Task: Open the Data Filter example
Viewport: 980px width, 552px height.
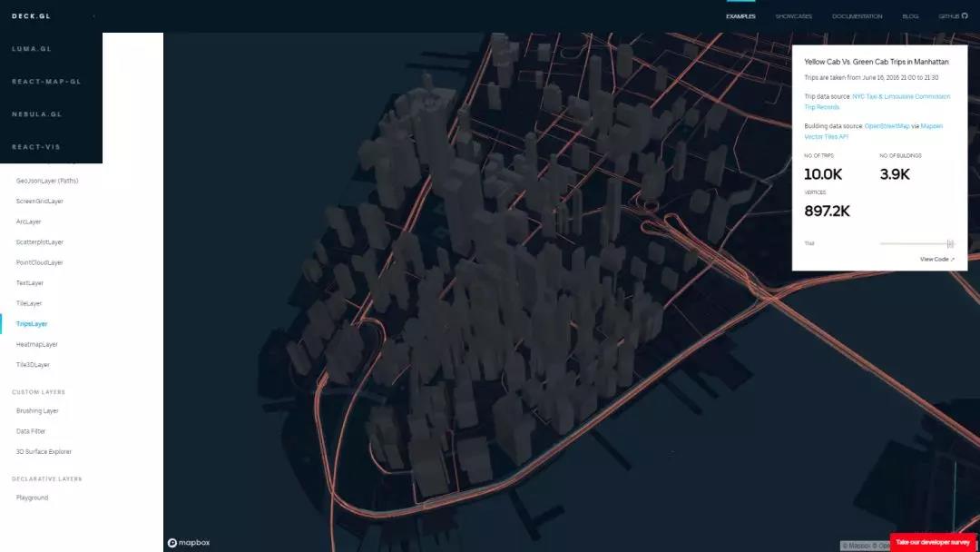Action: (x=31, y=431)
